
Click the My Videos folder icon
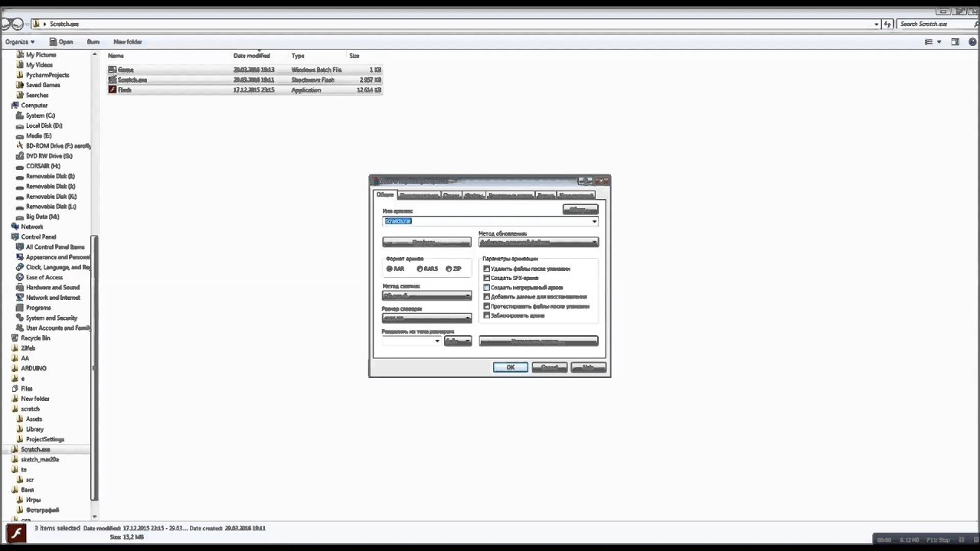(x=20, y=65)
